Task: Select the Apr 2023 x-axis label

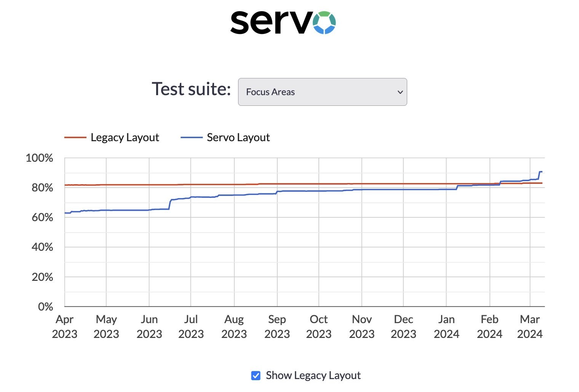Action: coord(64,327)
